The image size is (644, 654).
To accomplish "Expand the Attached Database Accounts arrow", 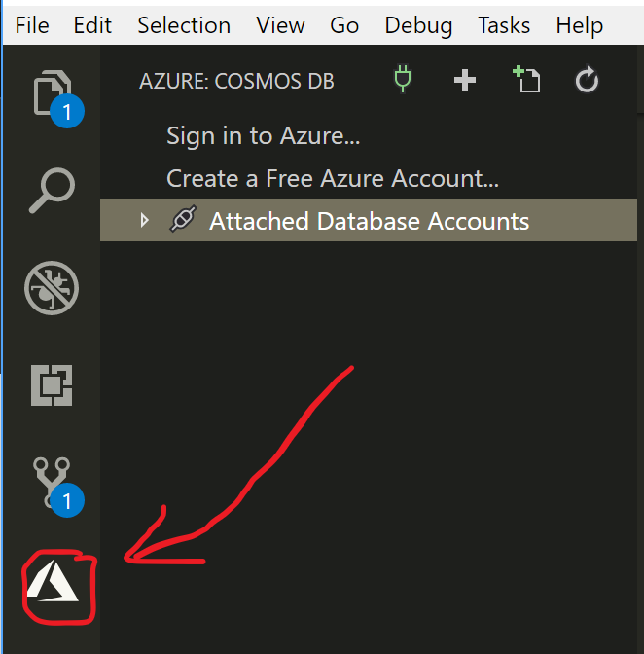I will [x=145, y=220].
